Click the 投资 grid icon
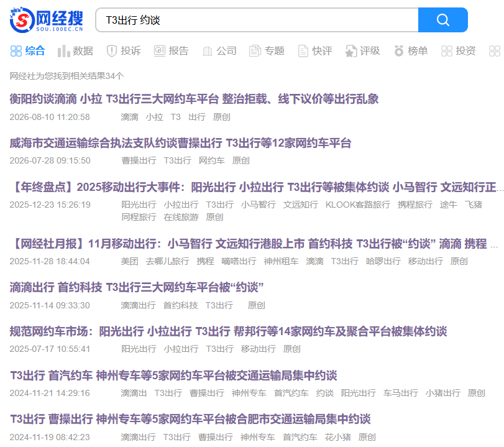 [x=447, y=51]
